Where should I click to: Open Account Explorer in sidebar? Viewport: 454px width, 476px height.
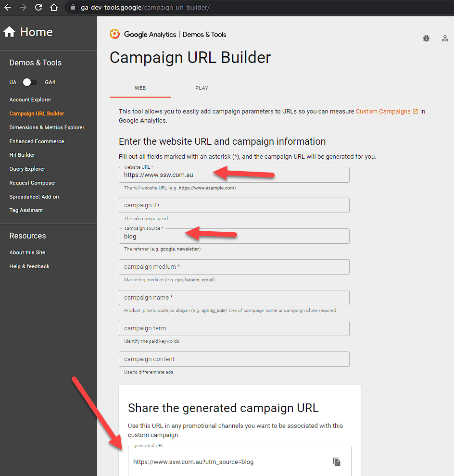point(30,100)
